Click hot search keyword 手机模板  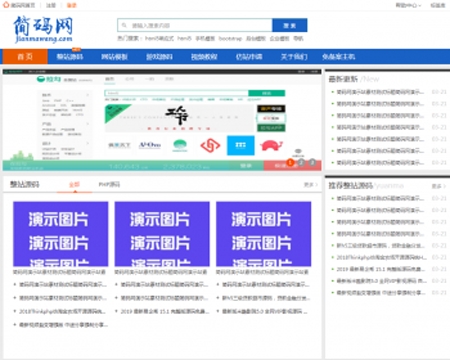click(205, 39)
